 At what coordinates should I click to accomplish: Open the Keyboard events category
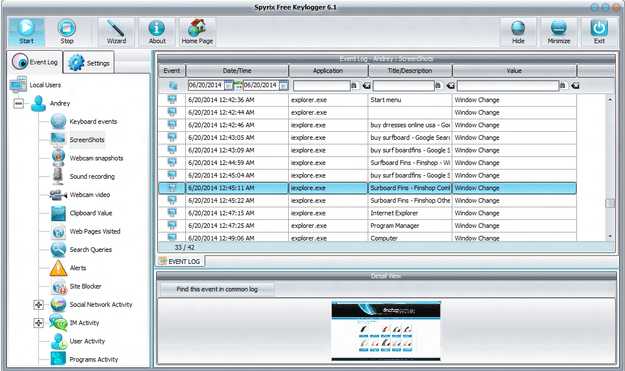[93, 122]
